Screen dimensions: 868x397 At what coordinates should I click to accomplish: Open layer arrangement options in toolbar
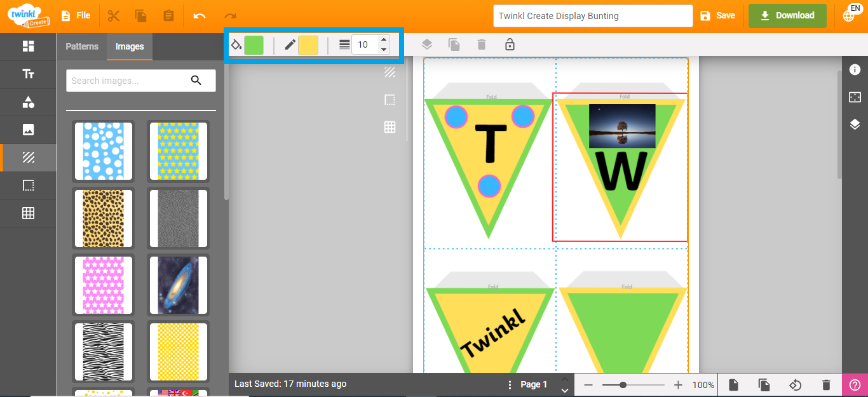click(x=426, y=44)
